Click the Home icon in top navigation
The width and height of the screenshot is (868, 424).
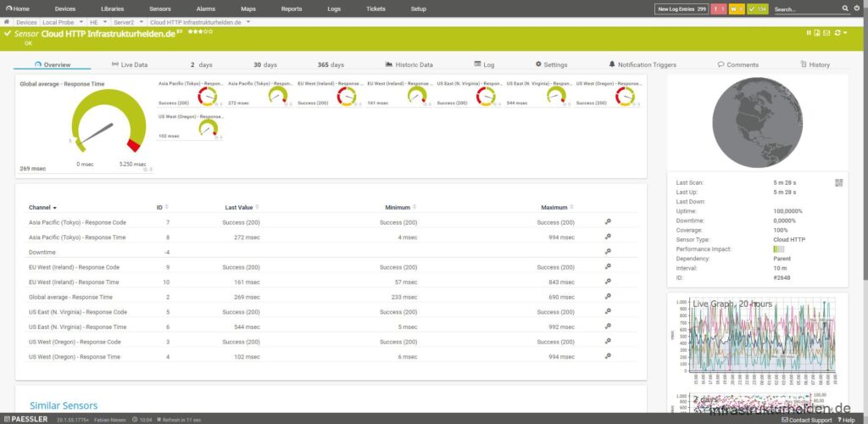(x=17, y=8)
